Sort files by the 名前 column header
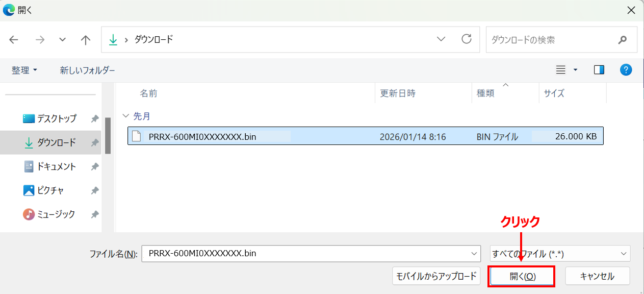The width and height of the screenshot is (644, 294). pos(148,93)
